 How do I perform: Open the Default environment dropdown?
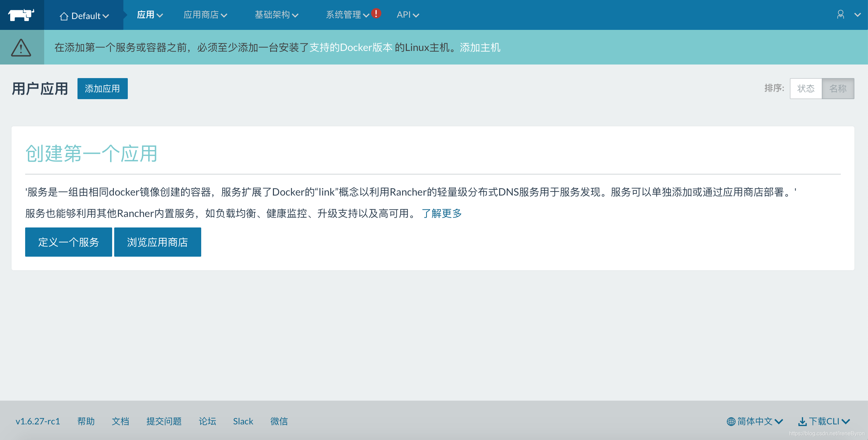coord(84,16)
